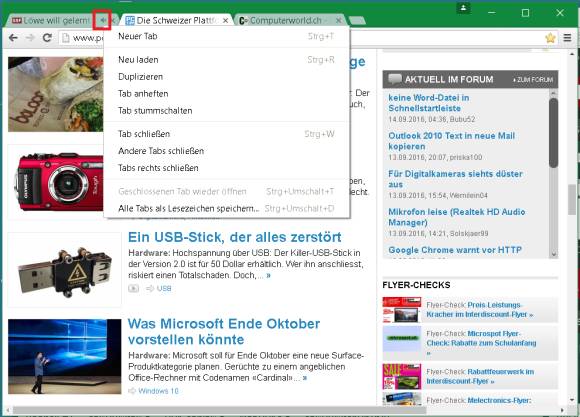The width and height of the screenshot is (580, 417).
Task: Click the Interdiscount flyer thumbnail with laptop
Action: click(x=402, y=310)
